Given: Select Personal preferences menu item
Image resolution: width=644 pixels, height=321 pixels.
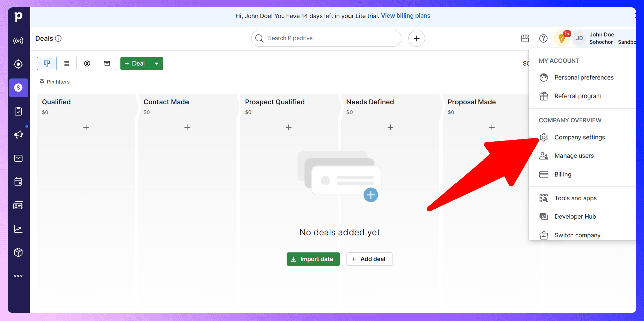Looking at the screenshot, I should (x=582, y=78).
